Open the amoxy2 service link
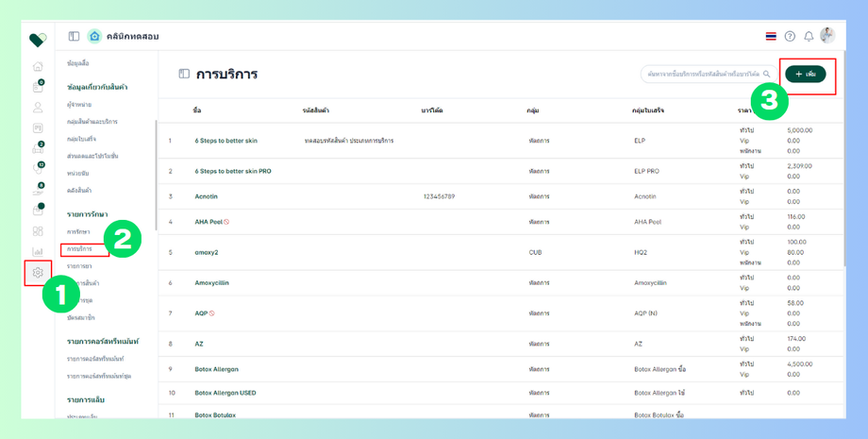Image resolution: width=868 pixels, height=439 pixels. coord(207,252)
